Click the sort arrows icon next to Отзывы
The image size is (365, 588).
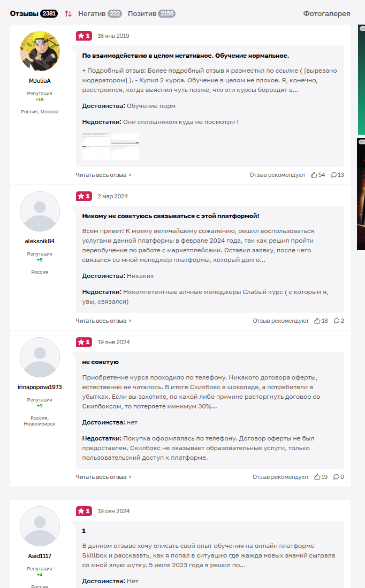tap(68, 14)
